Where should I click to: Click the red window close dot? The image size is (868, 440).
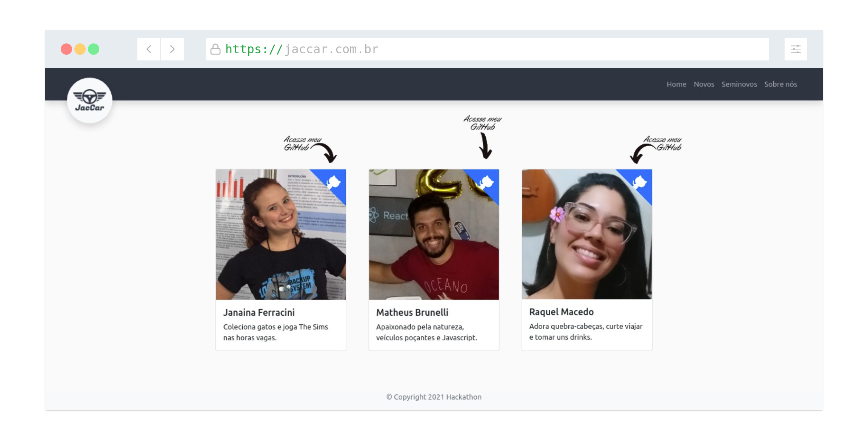(66, 49)
